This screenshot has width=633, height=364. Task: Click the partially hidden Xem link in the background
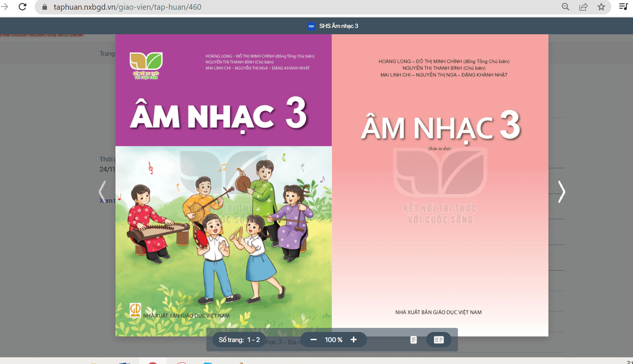[x=107, y=201]
